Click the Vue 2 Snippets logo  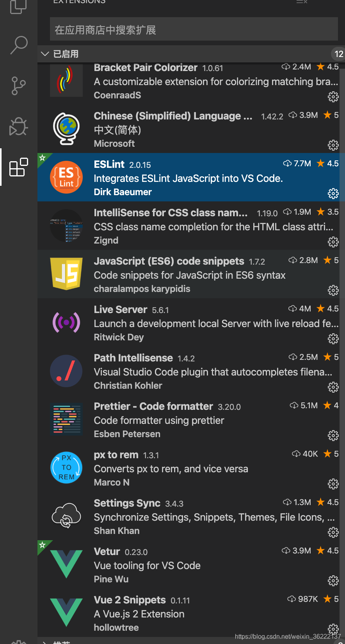(x=66, y=613)
